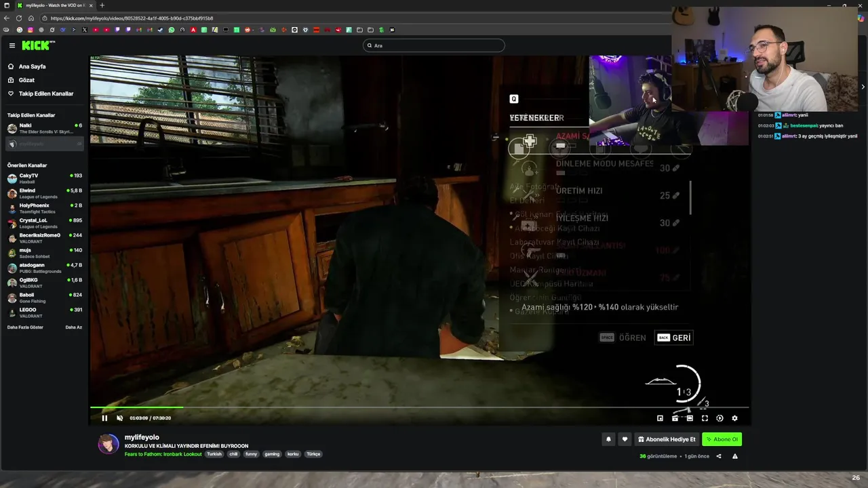This screenshot has height=488, width=868.
Task: Seek using the green video progress bar
Action: pos(420,407)
